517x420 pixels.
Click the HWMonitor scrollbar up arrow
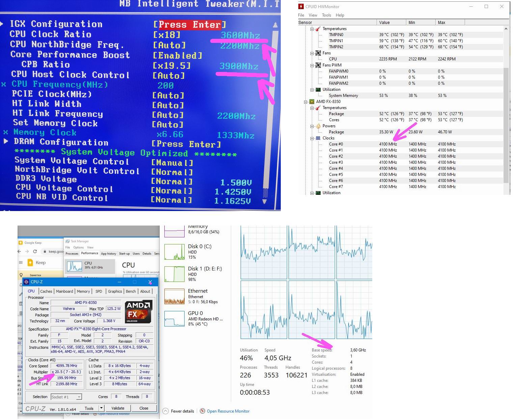point(506,29)
